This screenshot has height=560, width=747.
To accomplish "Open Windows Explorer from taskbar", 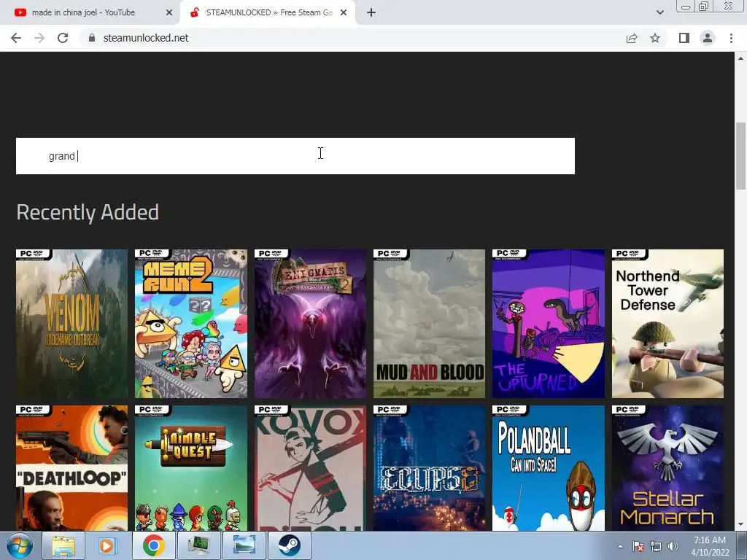I will coord(63,545).
